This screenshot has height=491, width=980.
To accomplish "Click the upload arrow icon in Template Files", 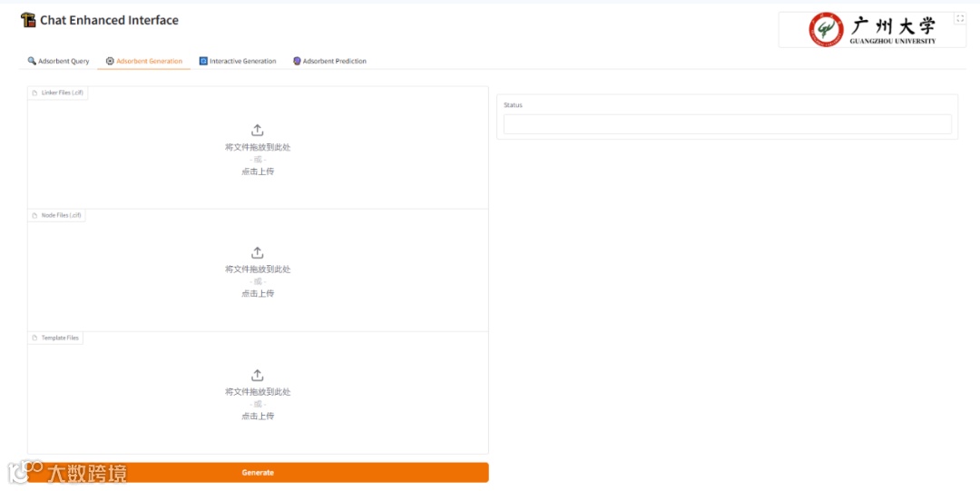I will 258,376.
